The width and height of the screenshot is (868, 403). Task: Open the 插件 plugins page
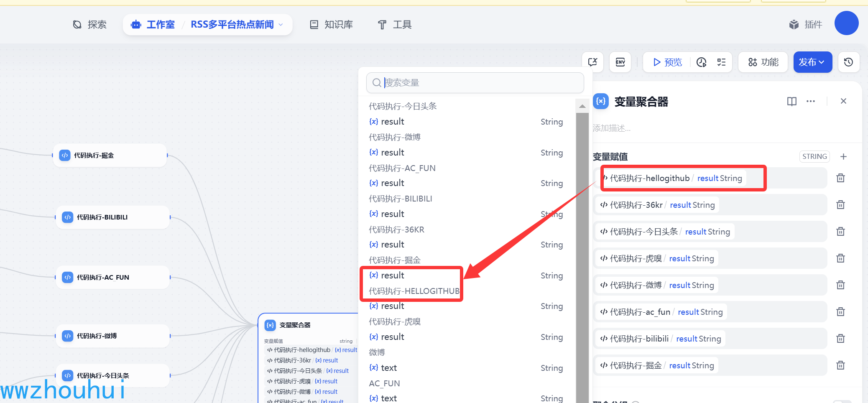click(806, 25)
